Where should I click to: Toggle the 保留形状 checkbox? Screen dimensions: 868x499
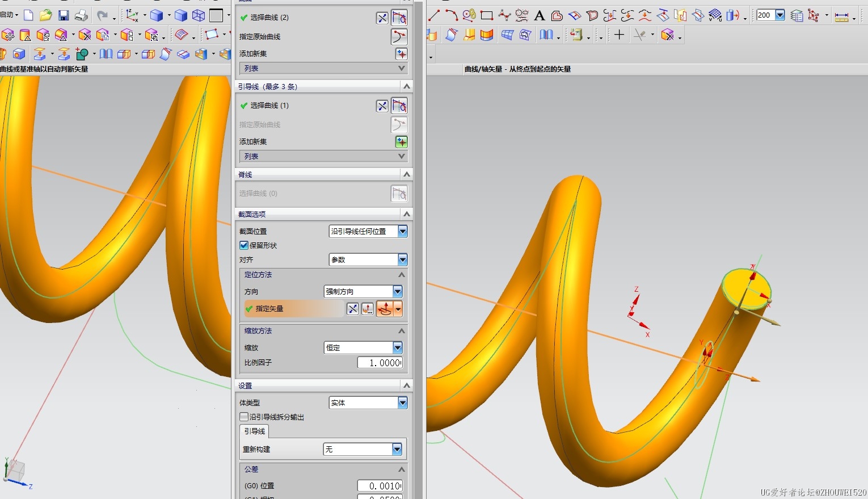pyautogui.click(x=244, y=245)
